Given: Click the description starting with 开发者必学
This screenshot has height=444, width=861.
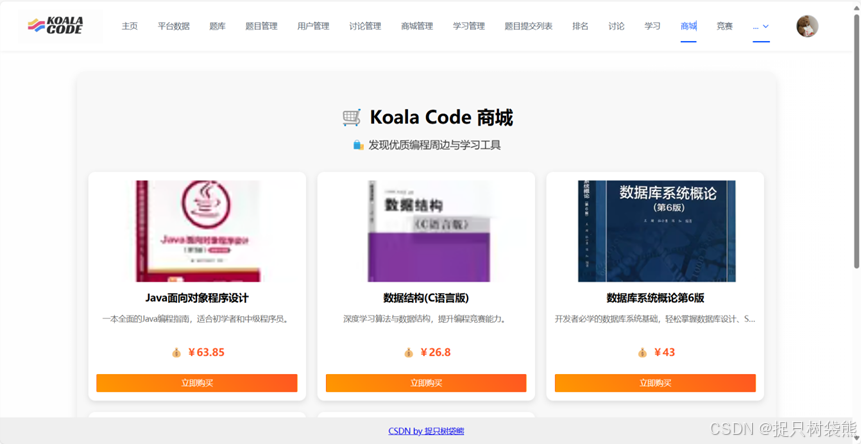Looking at the screenshot, I should (x=655, y=318).
